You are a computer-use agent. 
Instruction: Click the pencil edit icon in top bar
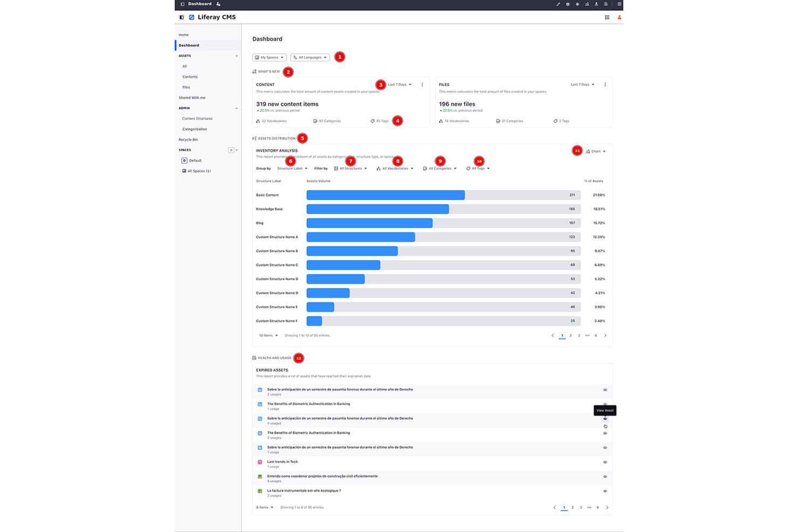[x=558, y=4]
